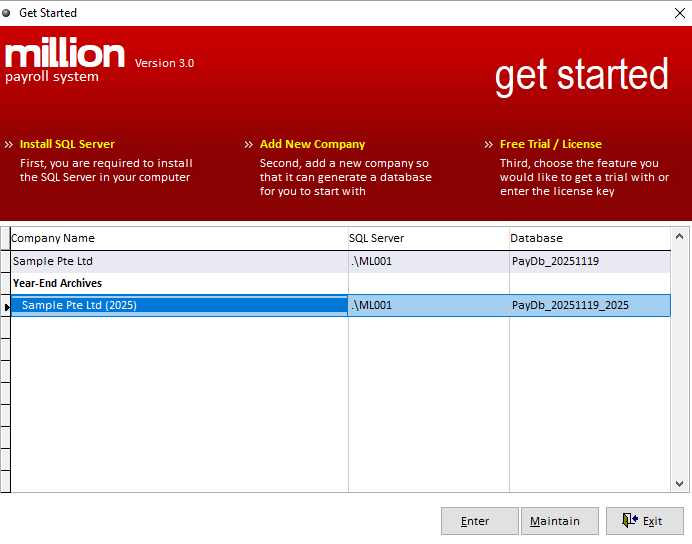Click chevron icon beside Free Trial / License
This screenshot has width=692, height=544.
click(489, 145)
